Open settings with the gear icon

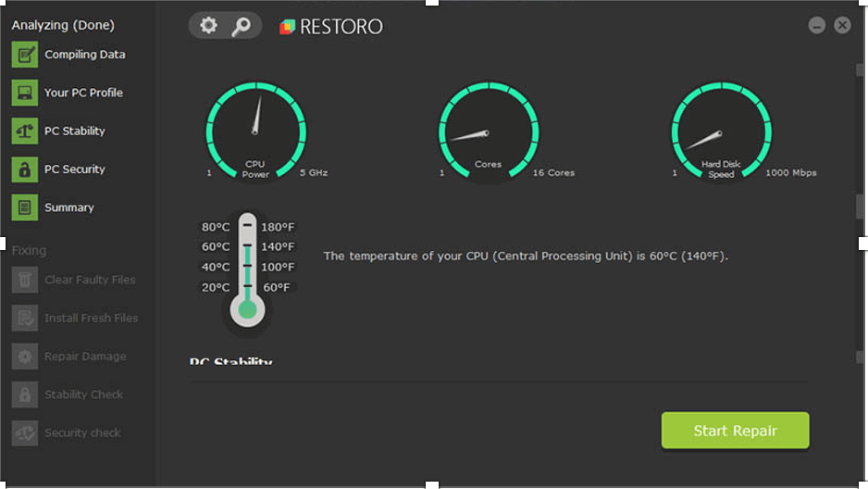click(209, 26)
